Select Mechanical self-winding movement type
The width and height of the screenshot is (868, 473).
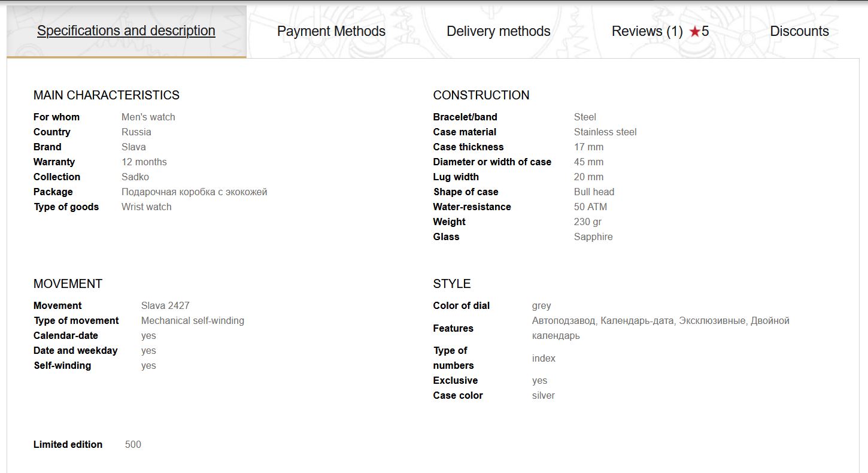coord(193,321)
